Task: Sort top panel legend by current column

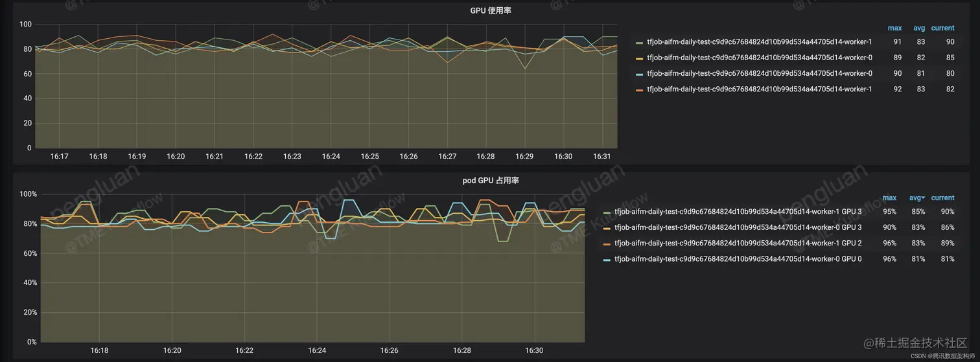Action: pos(943,28)
